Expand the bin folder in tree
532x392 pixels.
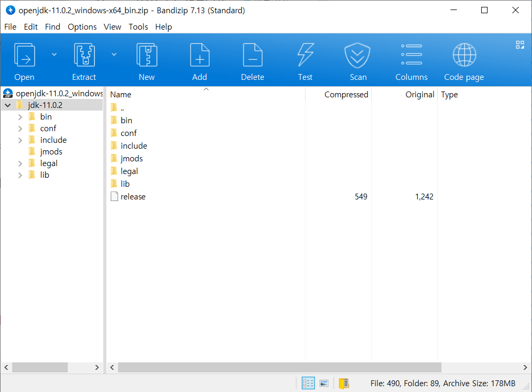20,117
